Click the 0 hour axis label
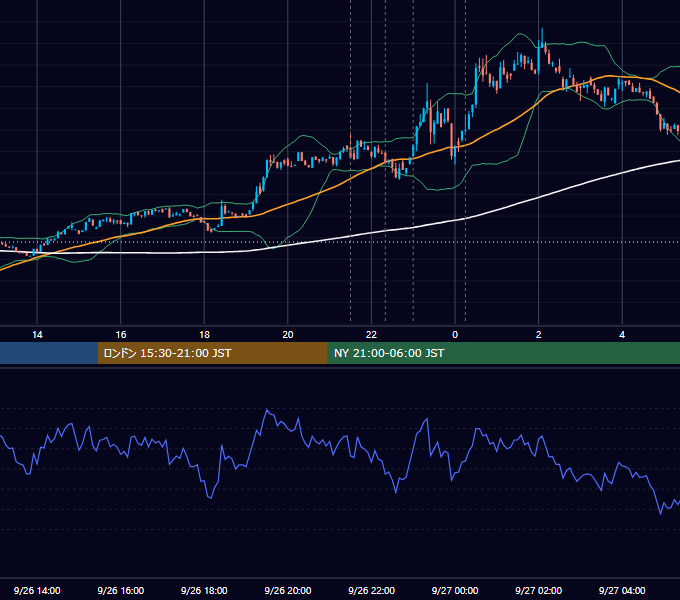This screenshot has width=680, height=600. click(x=455, y=335)
